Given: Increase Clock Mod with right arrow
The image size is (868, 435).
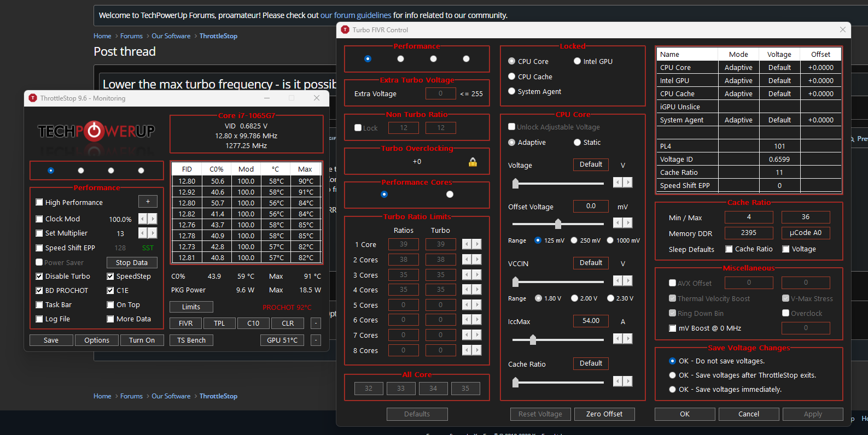Looking at the screenshot, I should pyautogui.click(x=153, y=219).
